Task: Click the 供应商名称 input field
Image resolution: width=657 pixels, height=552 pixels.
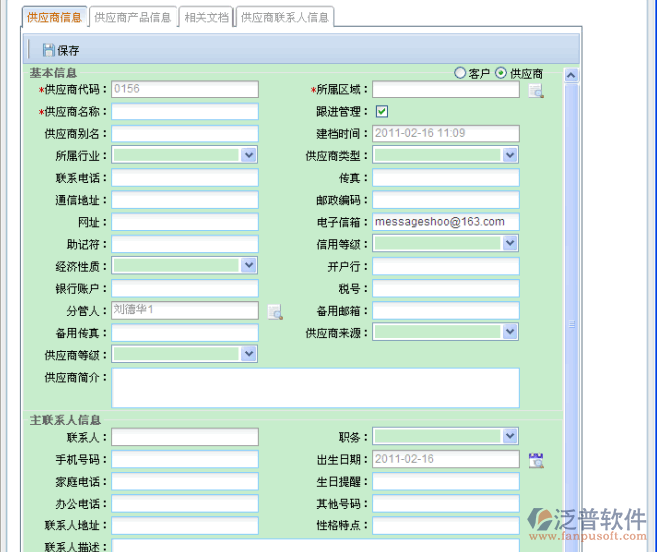Action: (x=185, y=112)
